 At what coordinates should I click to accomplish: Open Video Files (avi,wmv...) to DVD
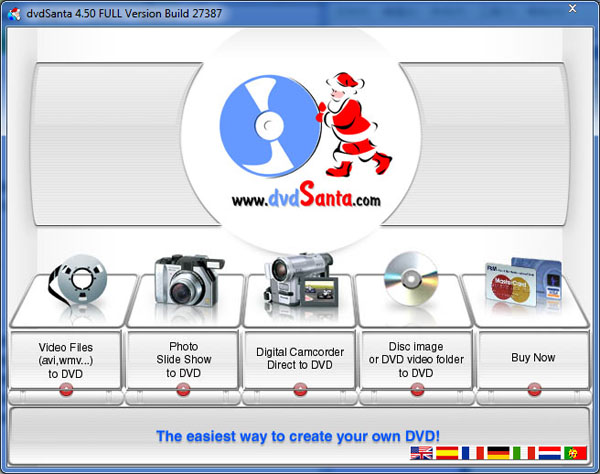66,358
